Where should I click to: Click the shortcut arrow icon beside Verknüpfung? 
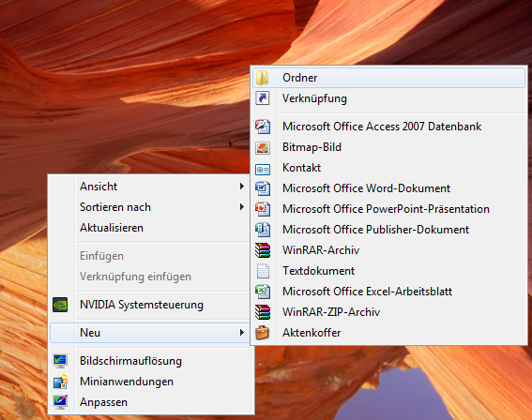(263, 98)
